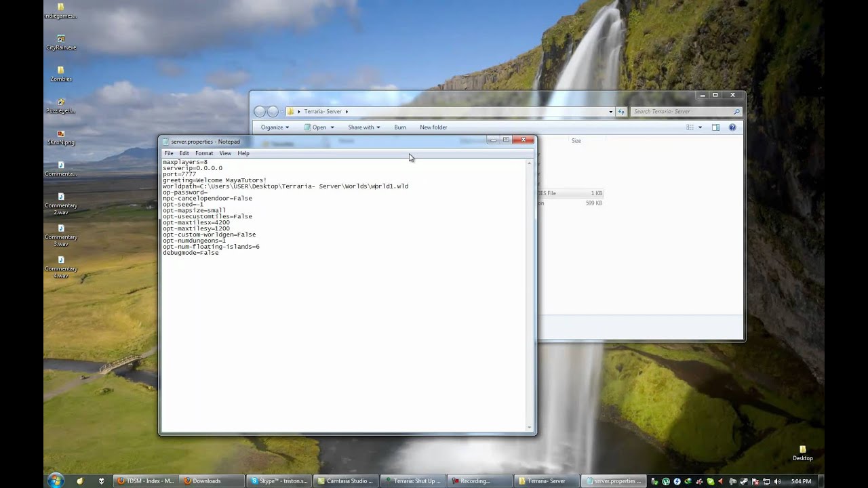Switch to Terraria: Shut Up taskbar button
The height and width of the screenshot is (488, 868).
pos(412,481)
